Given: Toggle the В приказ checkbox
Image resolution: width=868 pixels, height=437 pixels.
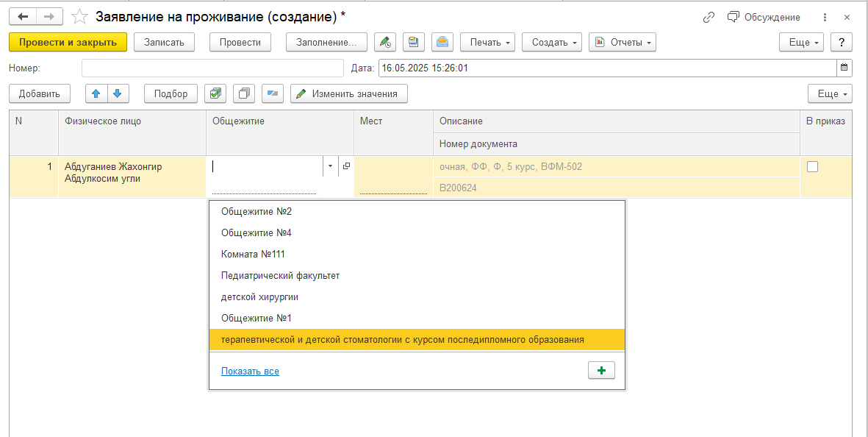Looking at the screenshot, I should pos(812,167).
